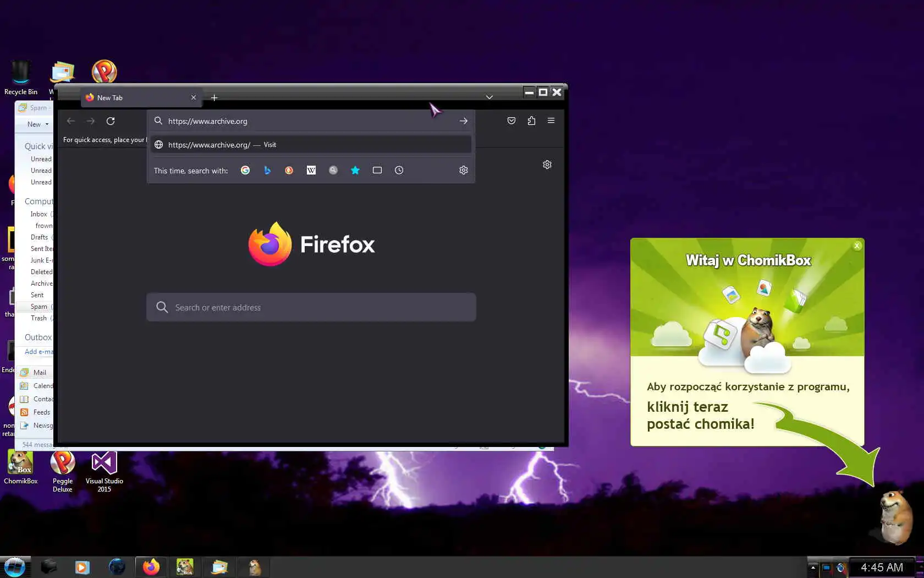Screen dimensions: 924x578
Task: Click the Windows Live Mail taskbar button
Action: point(219,567)
